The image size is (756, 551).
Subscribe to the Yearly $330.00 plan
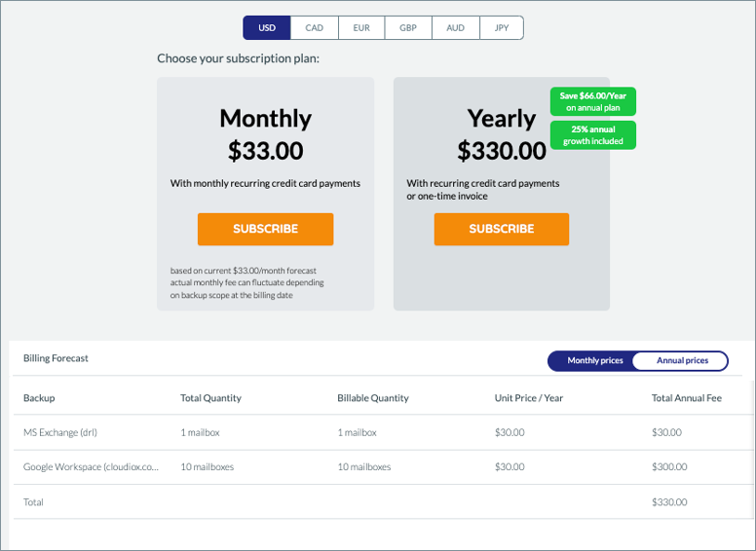(x=502, y=230)
